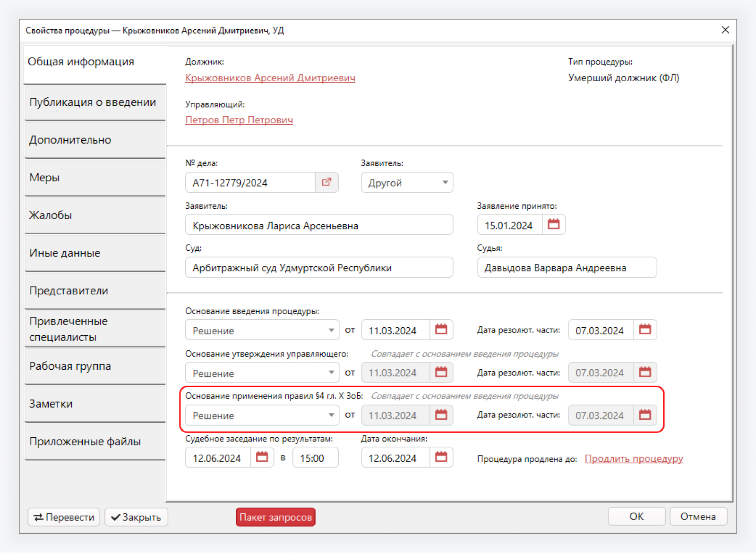Click the "Перевести" button
The width and height of the screenshot is (756, 553).
pos(64,517)
